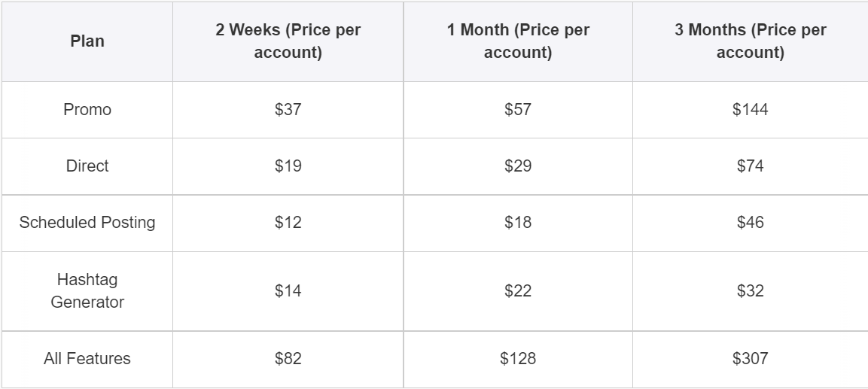Click the Direct 2 Weeks price $19
This screenshot has height=389, width=868.
[288, 166]
